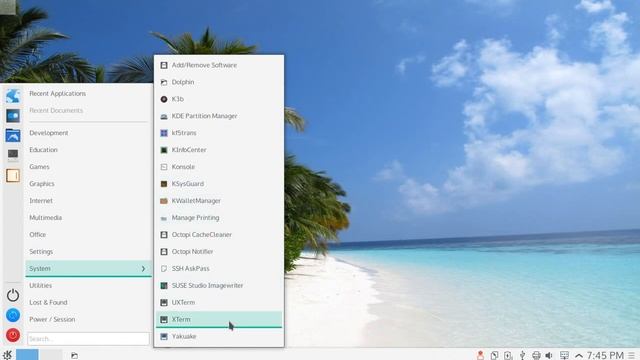Viewport: 640px width, 360px height.
Task: Expand the System category chevron
Action: coord(143,269)
